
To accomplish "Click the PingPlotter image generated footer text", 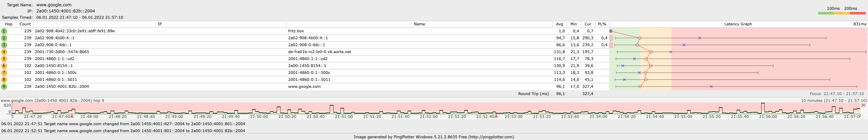I will (x=434, y=137).
